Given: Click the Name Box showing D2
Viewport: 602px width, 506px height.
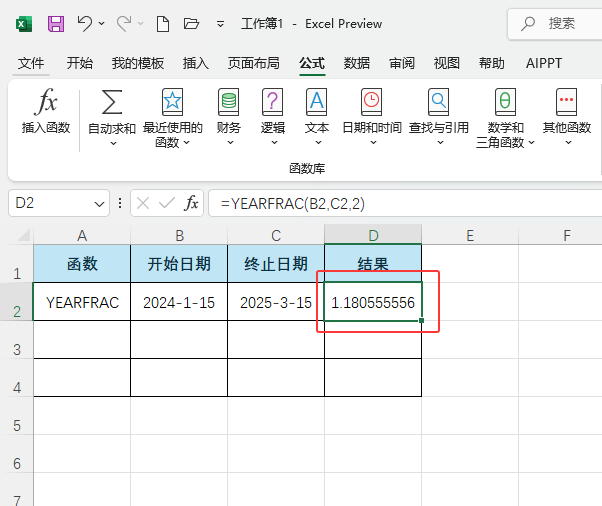Looking at the screenshot, I should pos(59,203).
